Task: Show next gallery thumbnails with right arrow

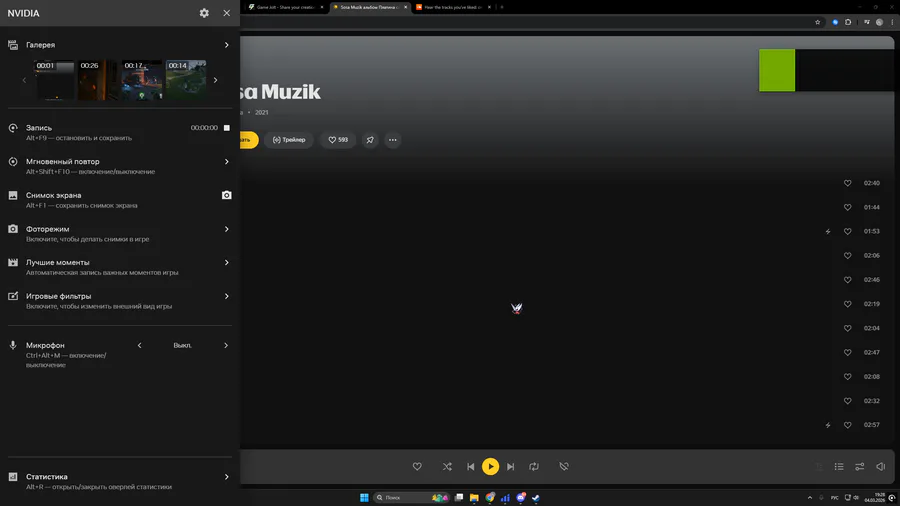Action: [x=215, y=80]
